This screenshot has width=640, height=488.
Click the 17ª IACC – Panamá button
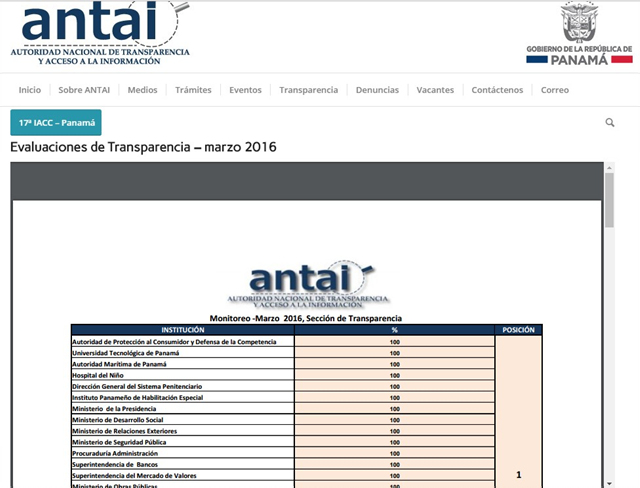click(56, 122)
